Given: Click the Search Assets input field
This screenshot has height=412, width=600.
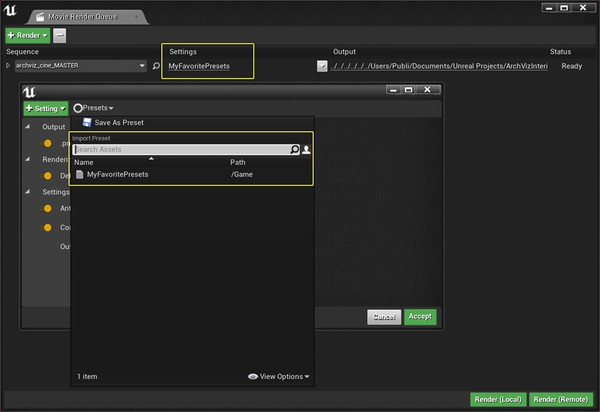Looking at the screenshot, I should coord(182,150).
